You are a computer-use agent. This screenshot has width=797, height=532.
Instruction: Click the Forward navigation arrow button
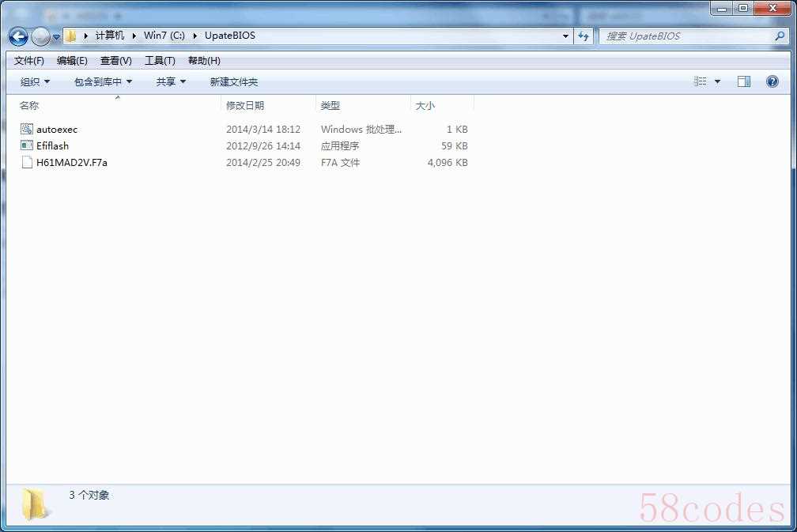coord(40,36)
